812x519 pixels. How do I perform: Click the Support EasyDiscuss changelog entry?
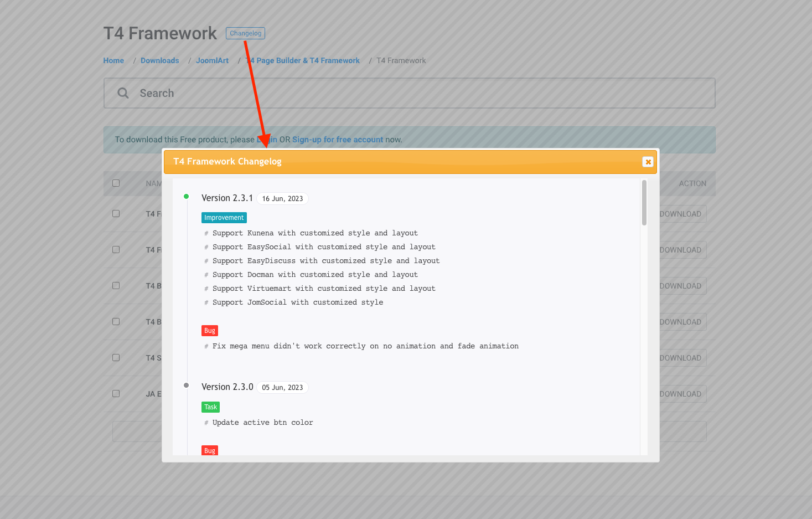(326, 261)
